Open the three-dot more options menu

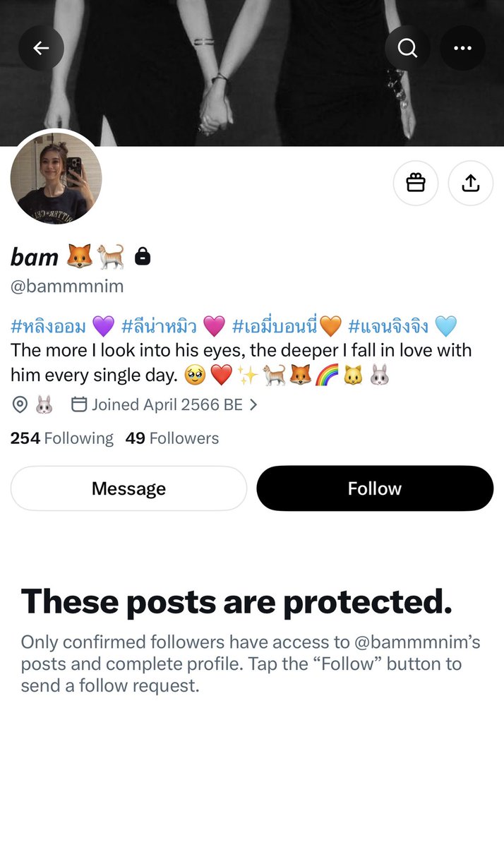tap(462, 48)
